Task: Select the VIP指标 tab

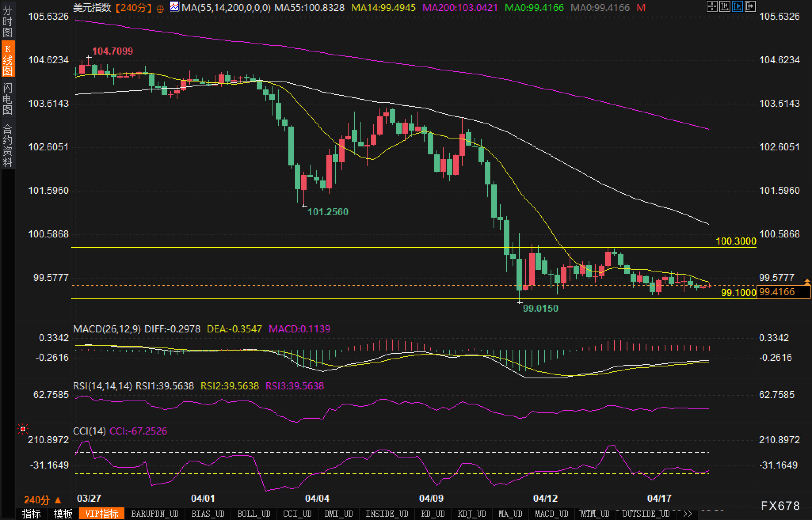Action: [102, 514]
